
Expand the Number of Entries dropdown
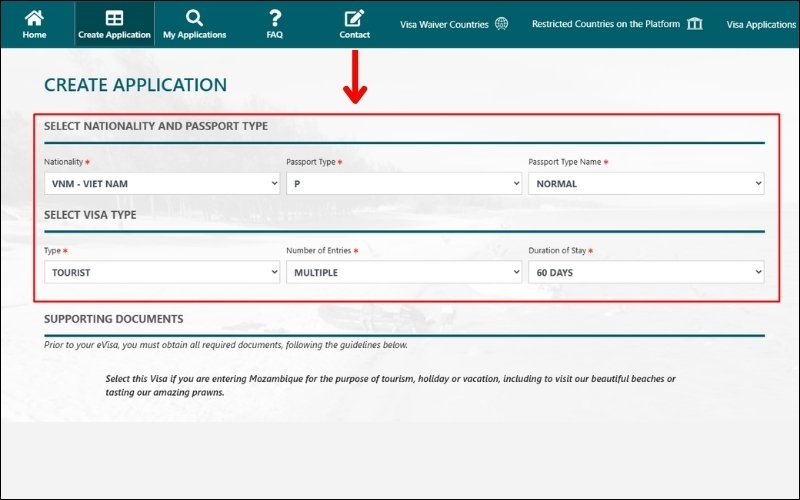click(x=404, y=272)
